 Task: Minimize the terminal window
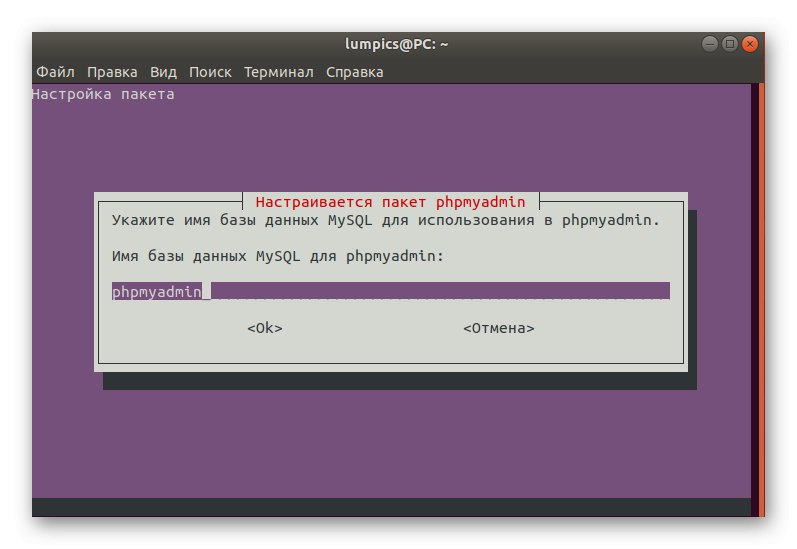(x=710, y=44)
